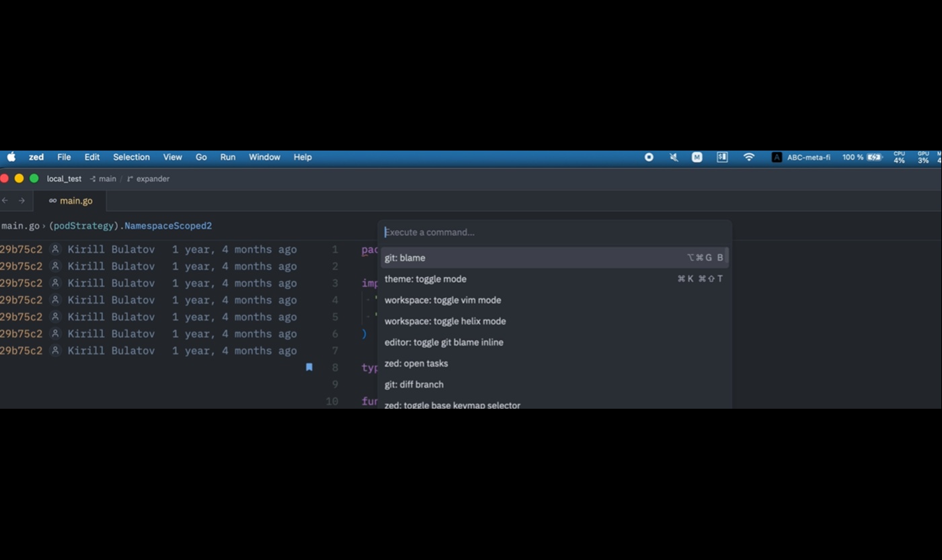Click the CPU 4% menu bar readout
Viewport: 942px width, 560px height.
tap(899, 157)
